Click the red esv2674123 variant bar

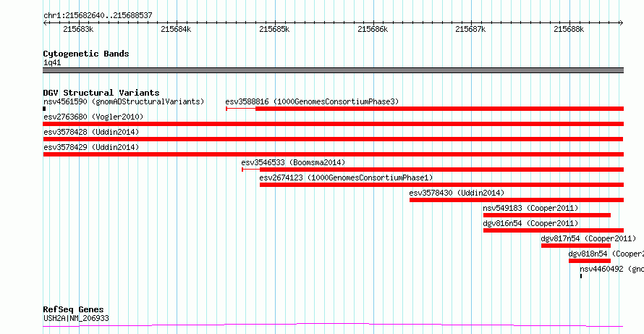pos(441,185)
